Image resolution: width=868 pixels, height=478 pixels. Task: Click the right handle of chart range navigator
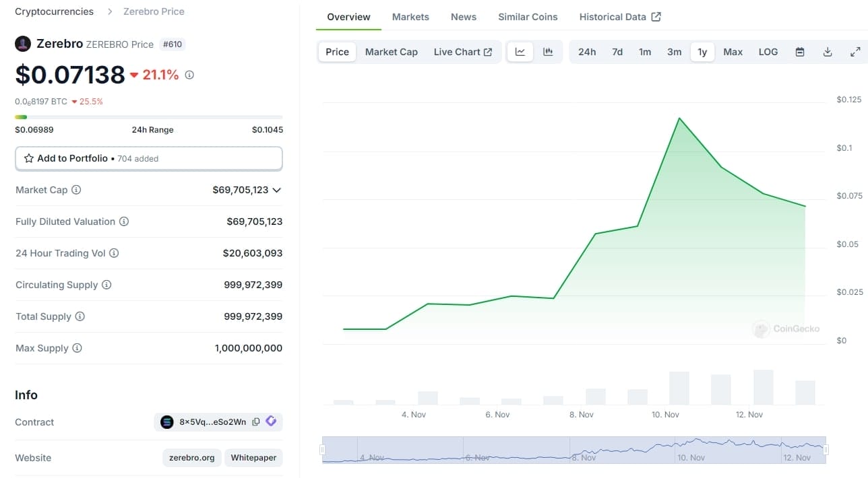826,450
